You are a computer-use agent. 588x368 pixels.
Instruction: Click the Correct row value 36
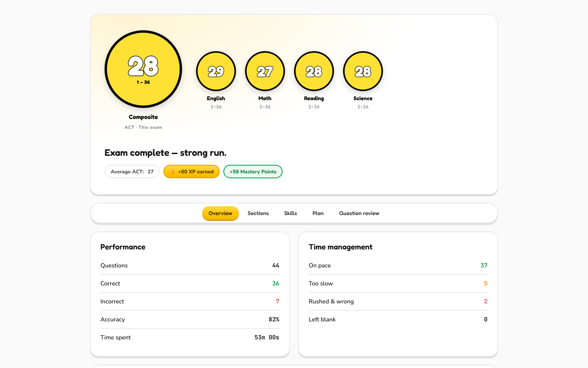click(x=276, y=283)
